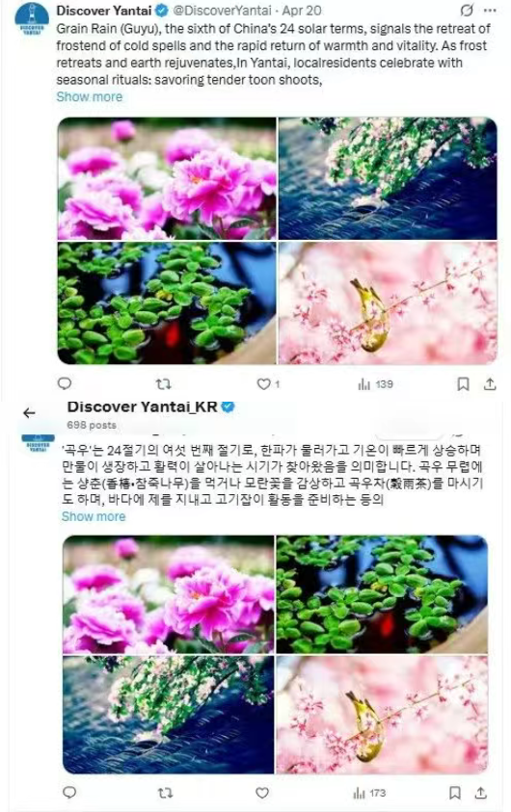511x812 pixels.
Task: Bookmark the Korean Discover Yantai_KR post
Action: [x=454, y=793]
